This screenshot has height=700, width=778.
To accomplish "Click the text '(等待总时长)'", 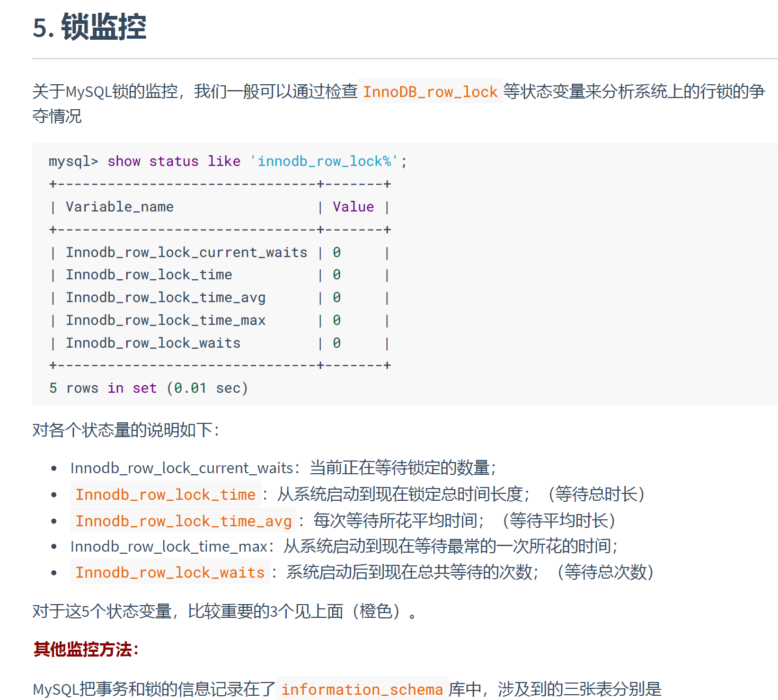I will 597,494.
